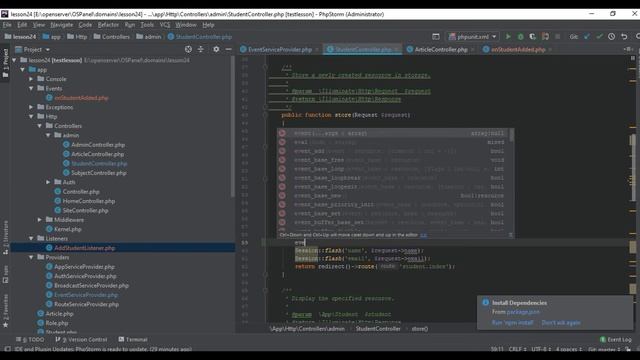The height and width of the screenshot is (360, 640).
Task: Select AddStudentListener.php in tree
Action: pos(84,248)
